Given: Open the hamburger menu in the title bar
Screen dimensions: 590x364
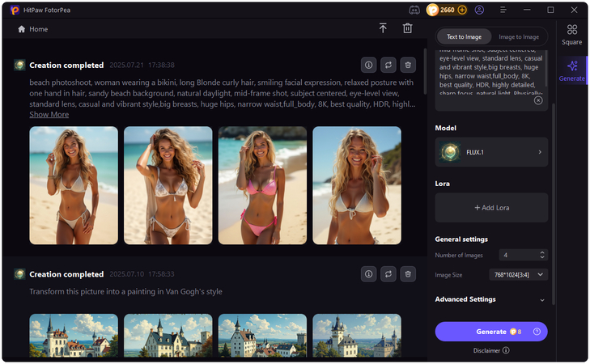Looking at the screenshot, I should click(503, 11).
